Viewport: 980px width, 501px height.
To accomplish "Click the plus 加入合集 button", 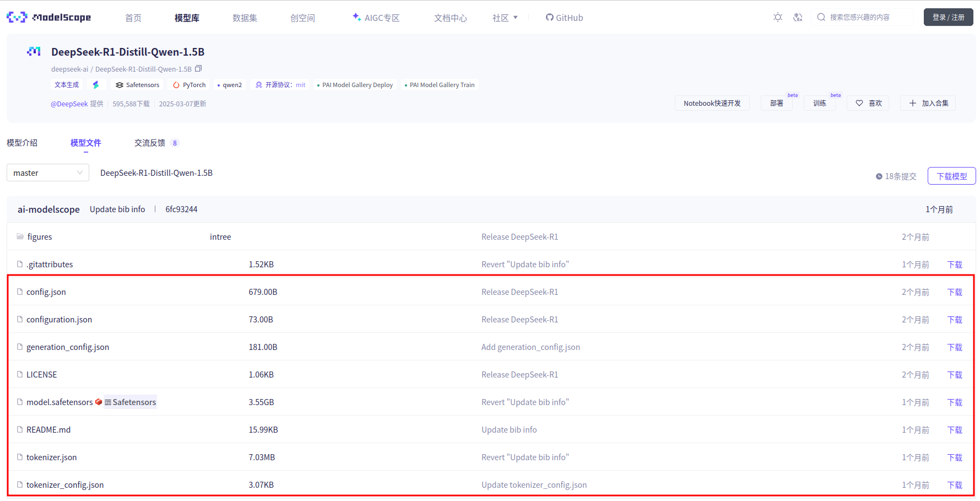I will (x=928, y=103).
